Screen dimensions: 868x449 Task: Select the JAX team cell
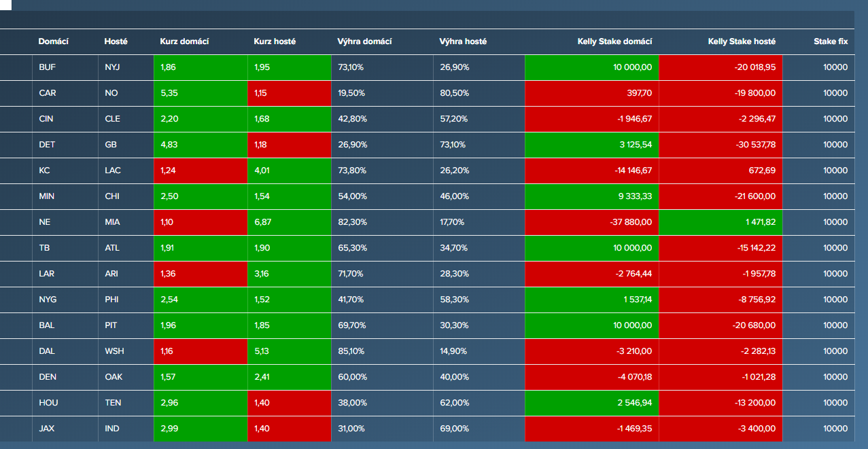47,429
